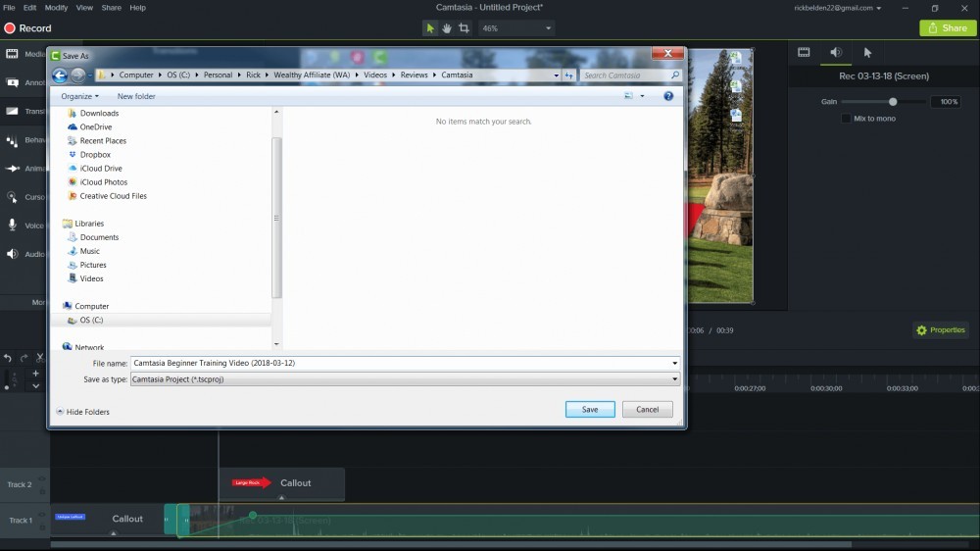Open the view options dropdown arrow

pyautogui.click(x=642, y=96)
